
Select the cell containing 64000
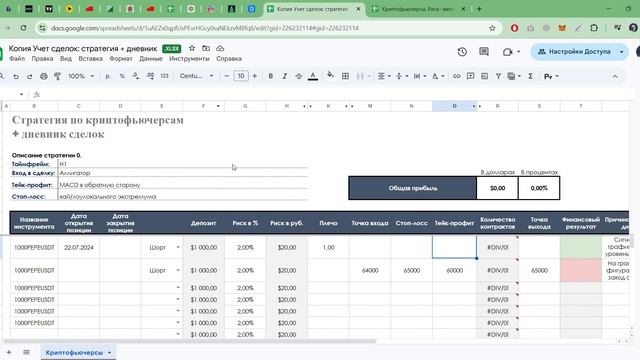pos(370,270)
